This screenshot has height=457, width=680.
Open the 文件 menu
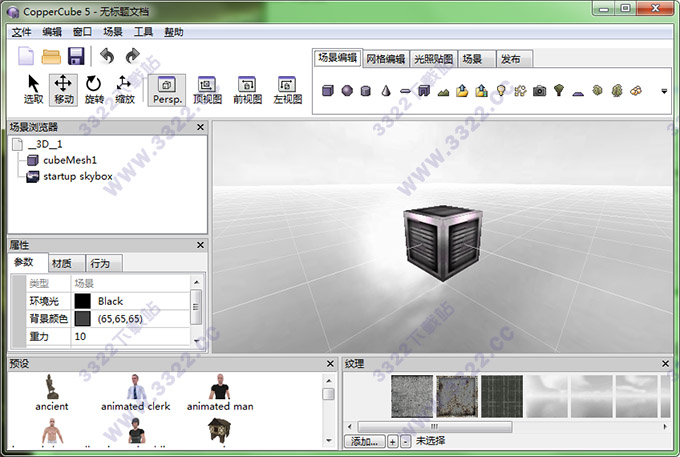(21, 32)
